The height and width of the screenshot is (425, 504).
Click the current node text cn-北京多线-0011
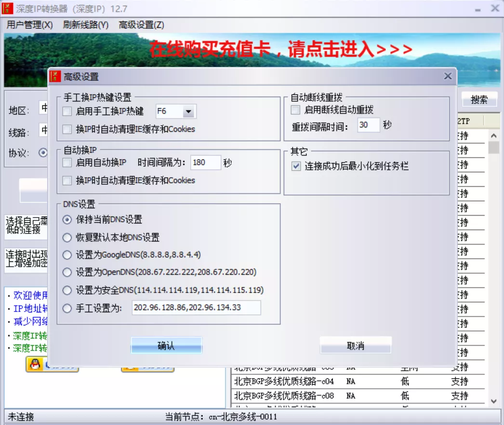[x=243, y=417]
